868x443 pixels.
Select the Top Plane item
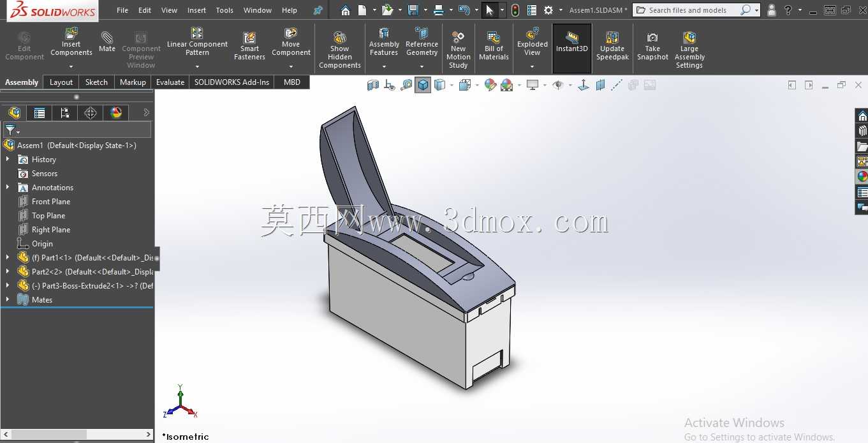(48, 215)
